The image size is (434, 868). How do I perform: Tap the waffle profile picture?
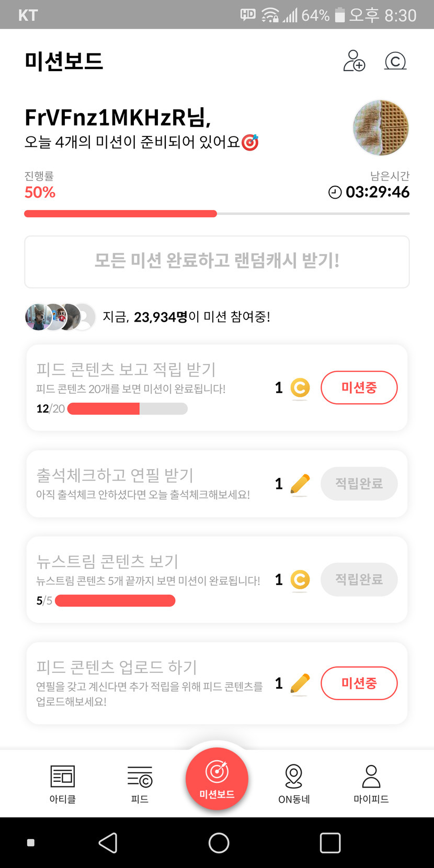click(x=381, y=128)
